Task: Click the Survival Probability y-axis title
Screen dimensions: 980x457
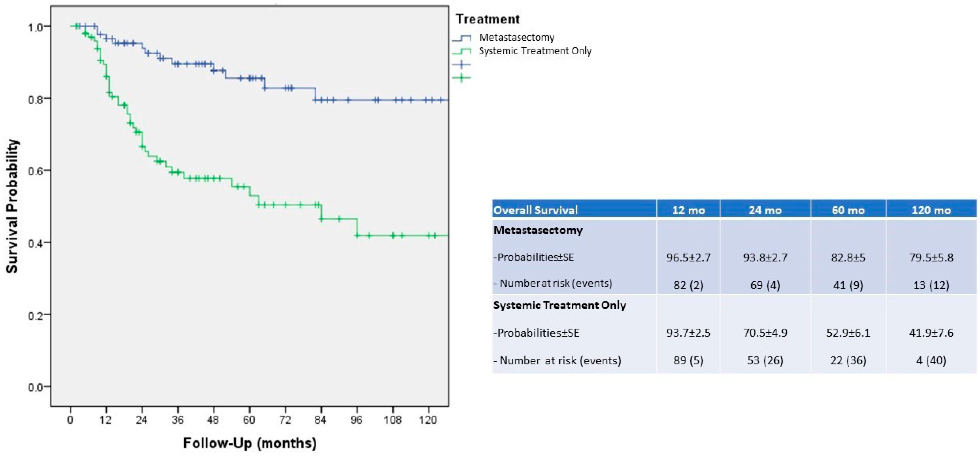Action: [x=12, y=206]
